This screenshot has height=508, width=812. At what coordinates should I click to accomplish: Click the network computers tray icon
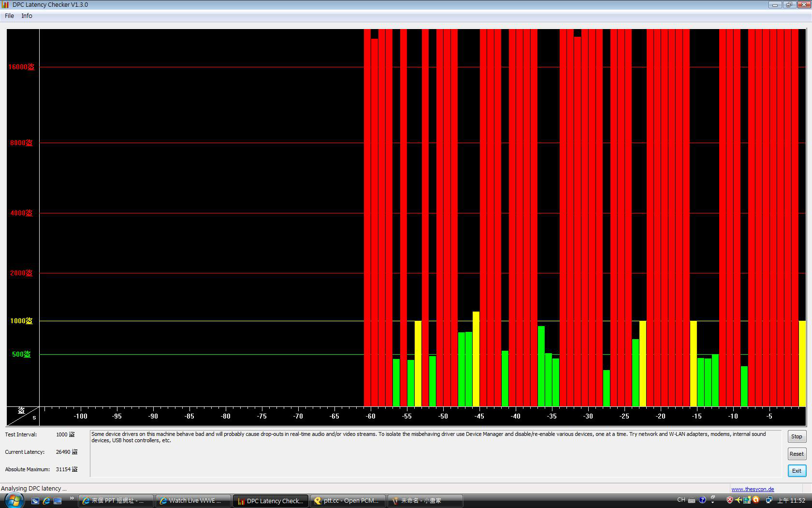click(x=768, y=500)
